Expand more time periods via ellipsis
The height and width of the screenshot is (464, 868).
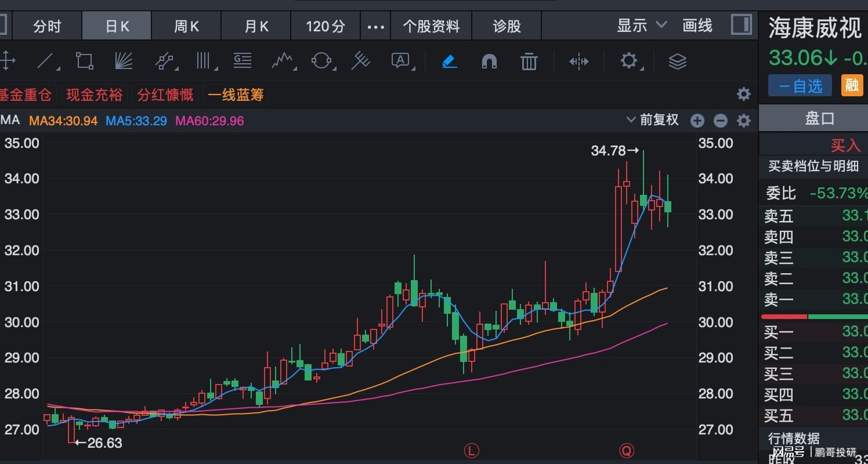point(375,27)
